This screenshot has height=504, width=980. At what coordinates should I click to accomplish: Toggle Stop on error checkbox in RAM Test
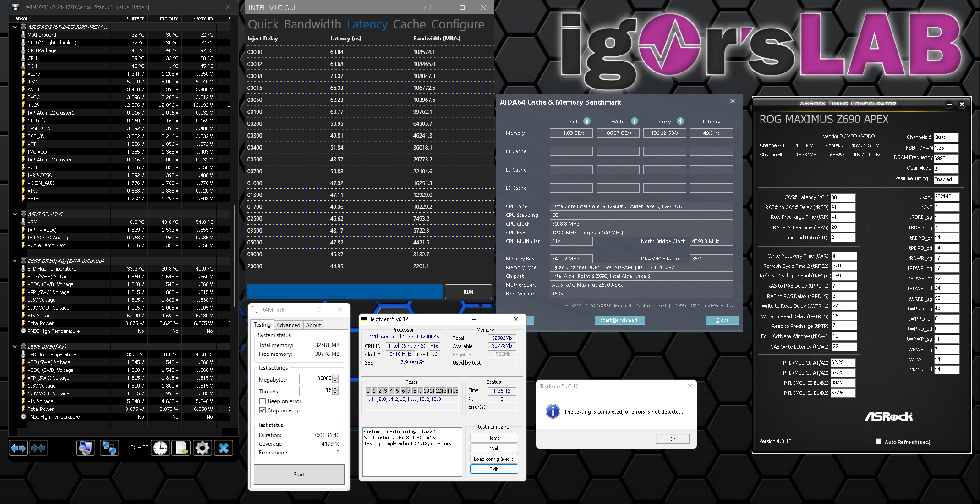263,410
